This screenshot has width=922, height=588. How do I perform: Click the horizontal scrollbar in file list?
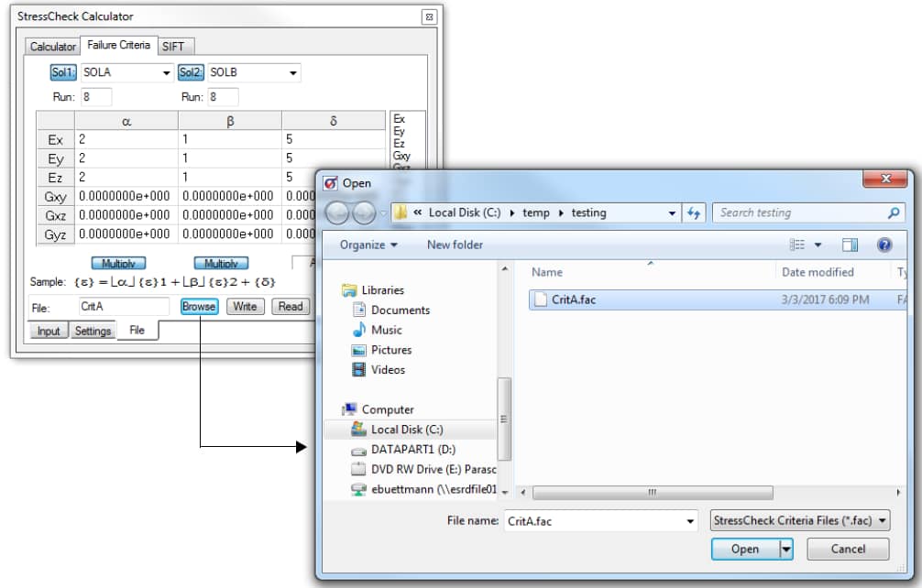652,493
